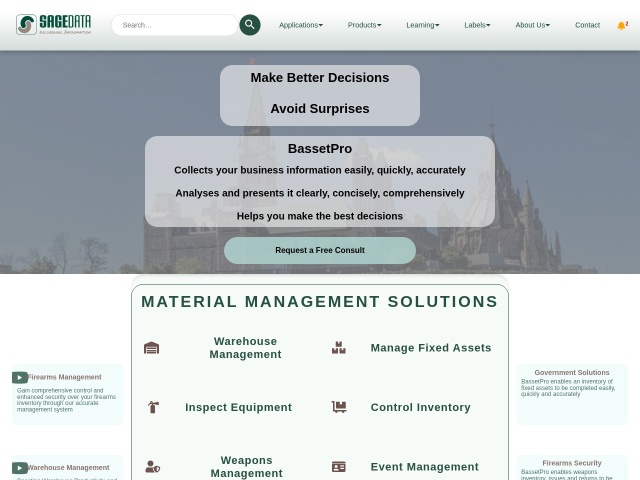Click the SageData logo
The width and height of the screenshot is (640, 480).
53,24
